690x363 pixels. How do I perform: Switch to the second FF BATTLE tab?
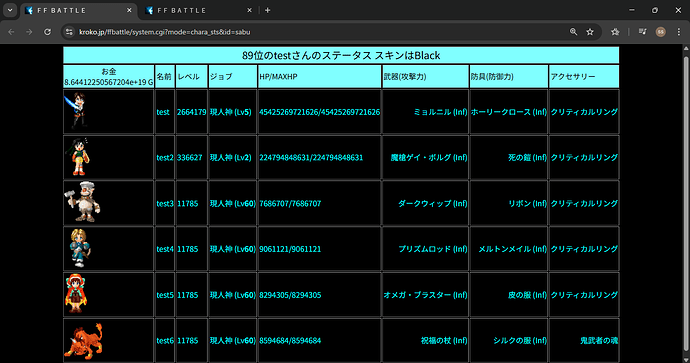pos(199,10)
